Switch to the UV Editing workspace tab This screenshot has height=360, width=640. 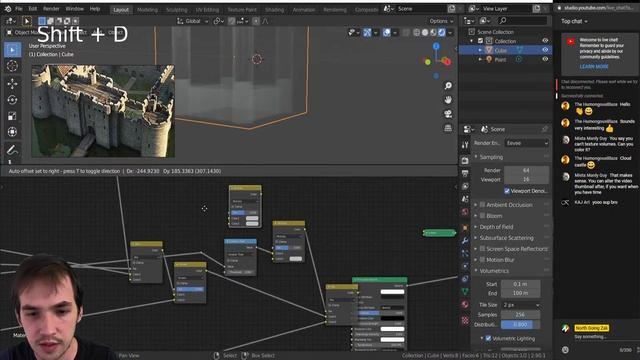pyautogui.click(x=207, y=9)
